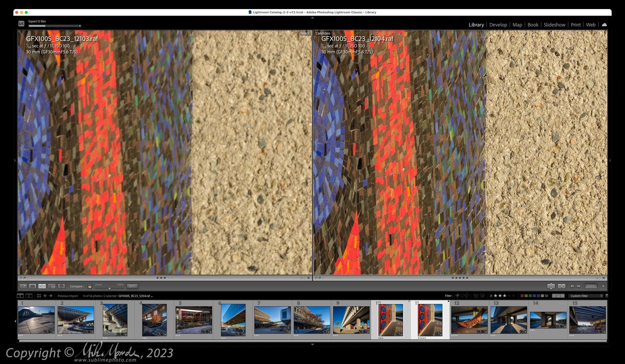Collapse the bottom filmstrip panel arrow
625x364 pixels.
pyautogui.click(x=313, y=344)
